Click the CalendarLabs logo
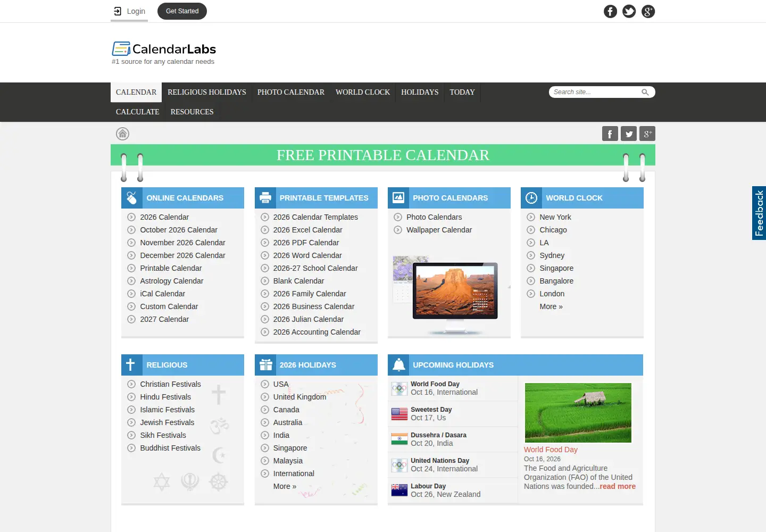 click(164, 49)
